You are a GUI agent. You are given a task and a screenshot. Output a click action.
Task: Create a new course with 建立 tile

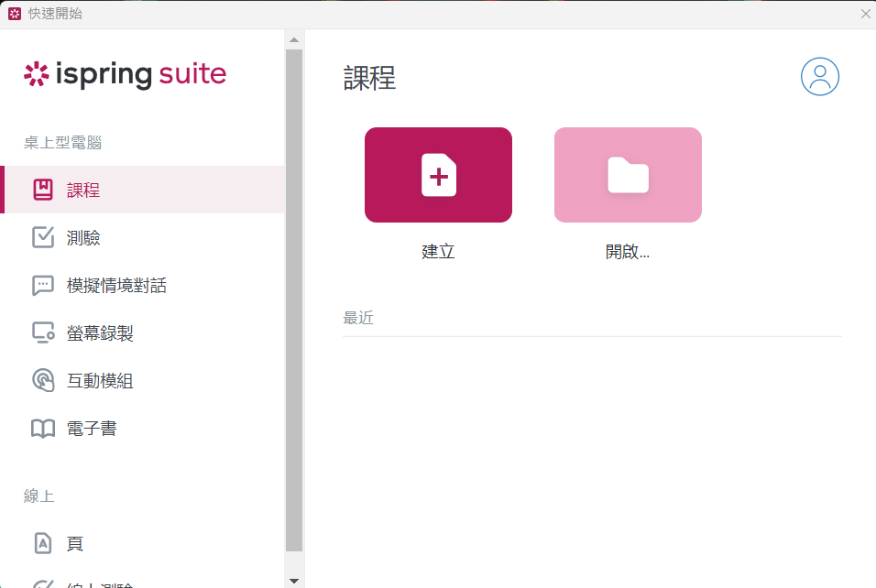(x=439, y=175)
